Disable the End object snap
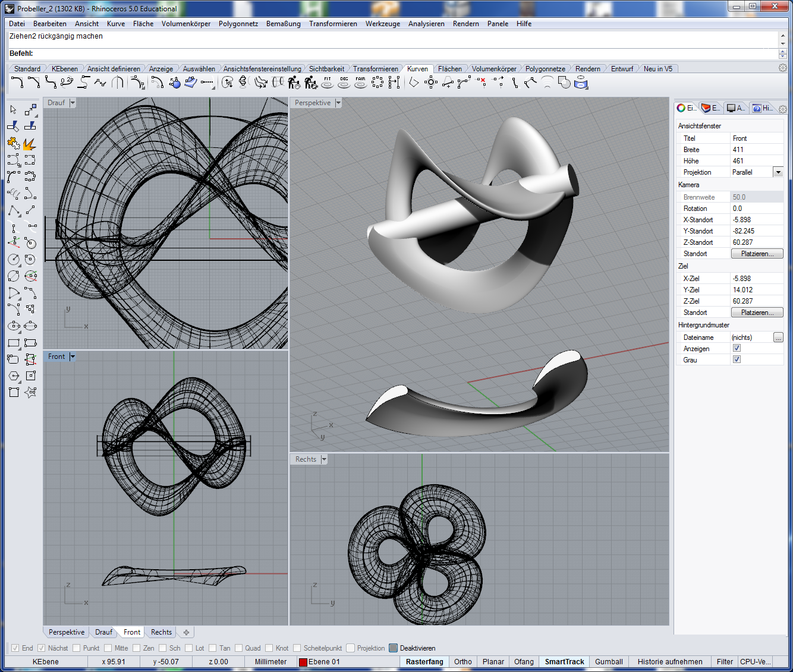The height and width of the screenshot is (672, 793). pyautogui.click(x=16, y=648)
